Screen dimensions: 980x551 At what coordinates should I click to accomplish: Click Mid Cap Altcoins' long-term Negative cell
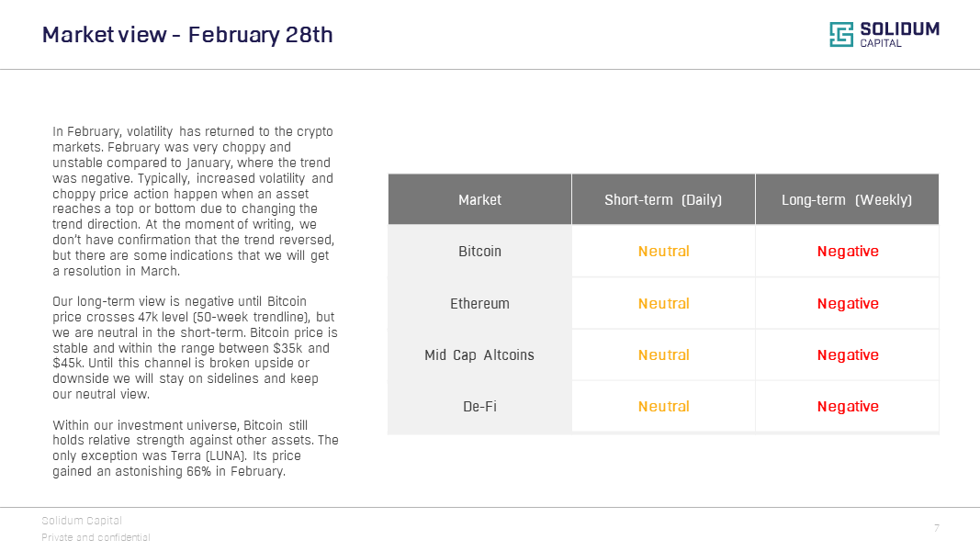click(847, 354)
